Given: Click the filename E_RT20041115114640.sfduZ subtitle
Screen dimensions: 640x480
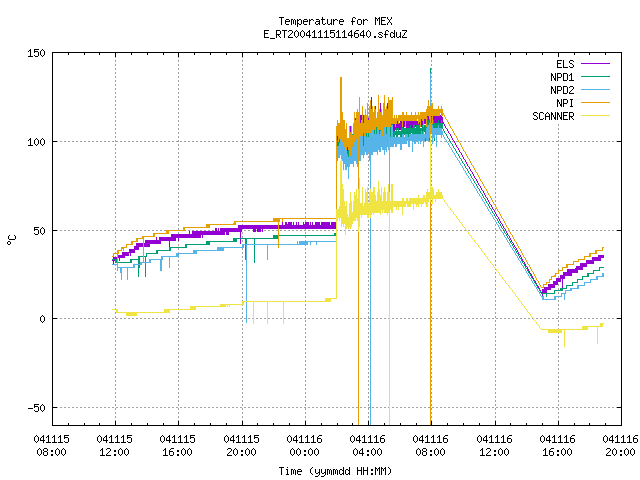Looking at the screenshot, I should click(335, 34).
